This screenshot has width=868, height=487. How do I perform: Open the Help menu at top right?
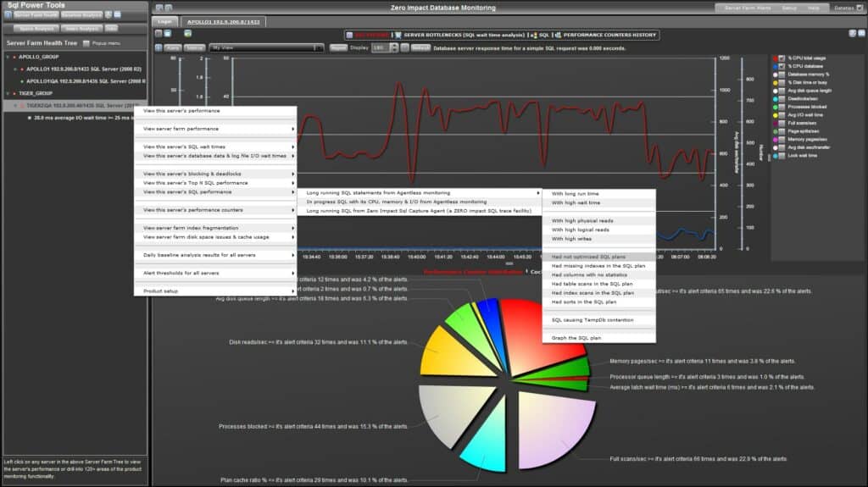pos(813,8)
